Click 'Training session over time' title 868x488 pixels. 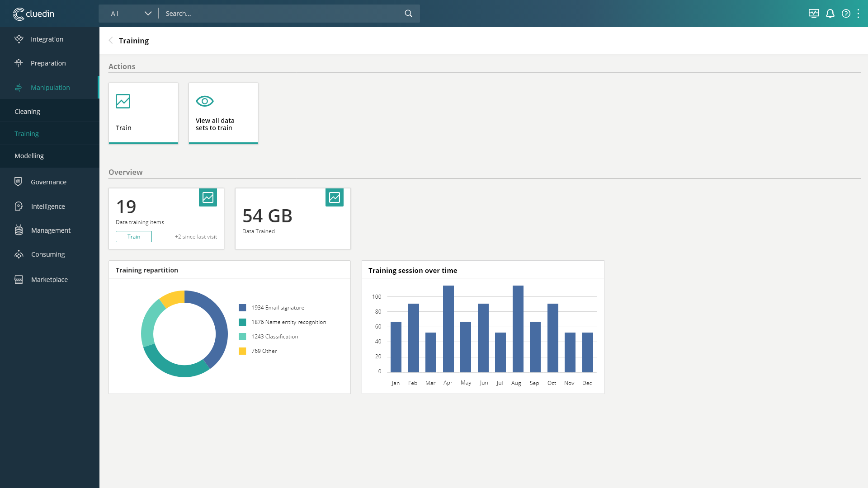[413, 270]
